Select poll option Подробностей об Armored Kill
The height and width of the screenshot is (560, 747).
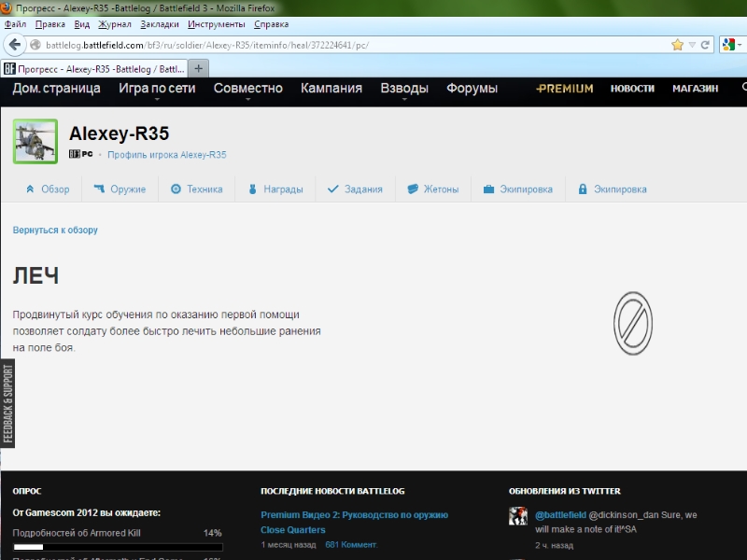[77, 533]
